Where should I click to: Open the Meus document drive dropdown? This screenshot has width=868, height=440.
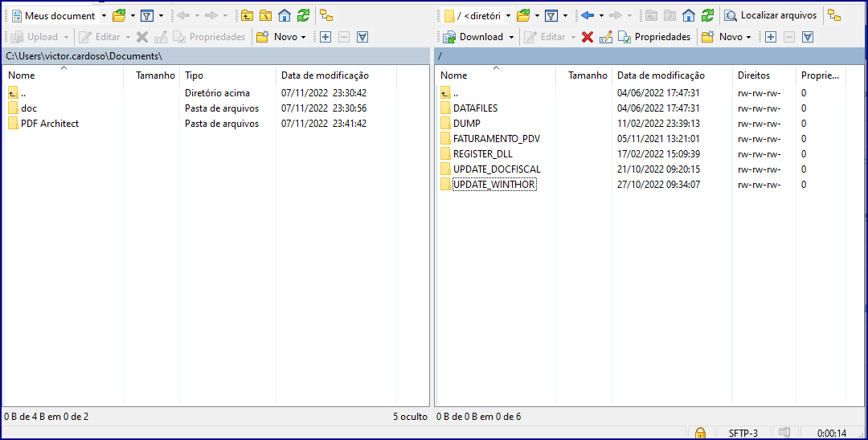[104, 16]
